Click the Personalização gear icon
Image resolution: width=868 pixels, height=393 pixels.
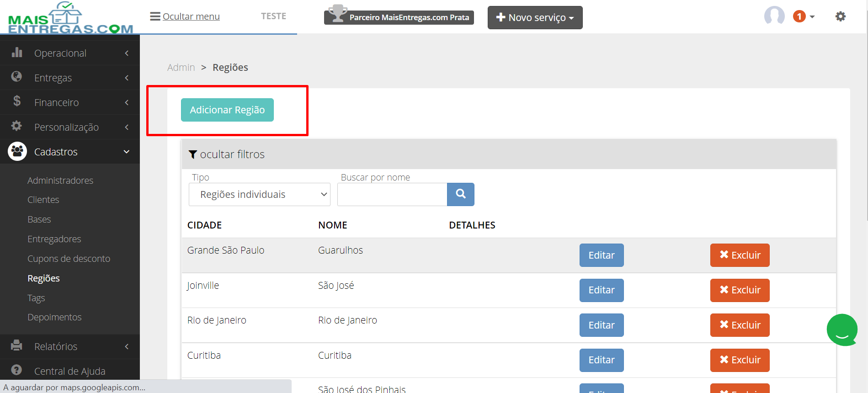(17, 126)
